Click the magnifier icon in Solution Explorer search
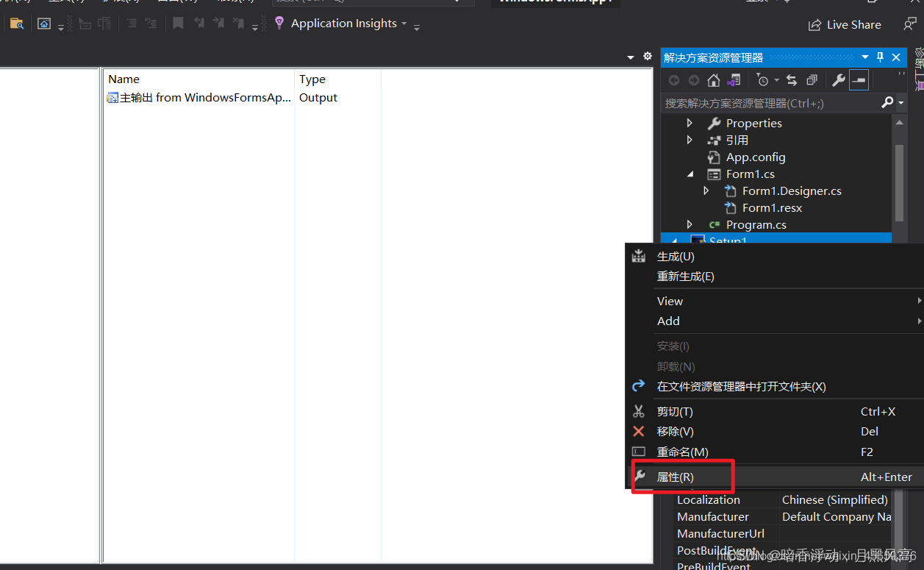The width and height of the screenshot is (924, 570). tap(887, 103)
